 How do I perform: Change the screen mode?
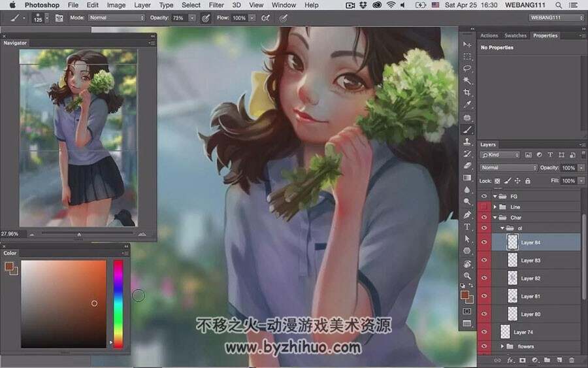tap(467, 324)
